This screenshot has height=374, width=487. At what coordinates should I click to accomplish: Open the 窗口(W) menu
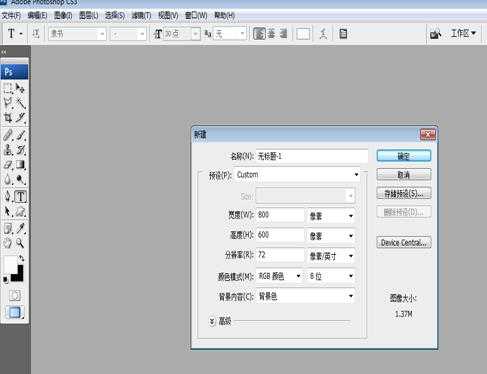tap(196, 15)
